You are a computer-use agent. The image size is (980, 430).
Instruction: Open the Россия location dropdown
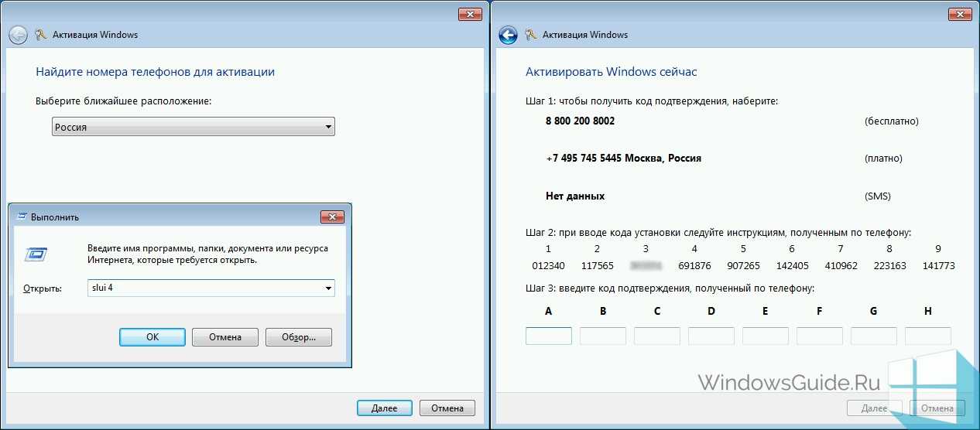[193, 127]
